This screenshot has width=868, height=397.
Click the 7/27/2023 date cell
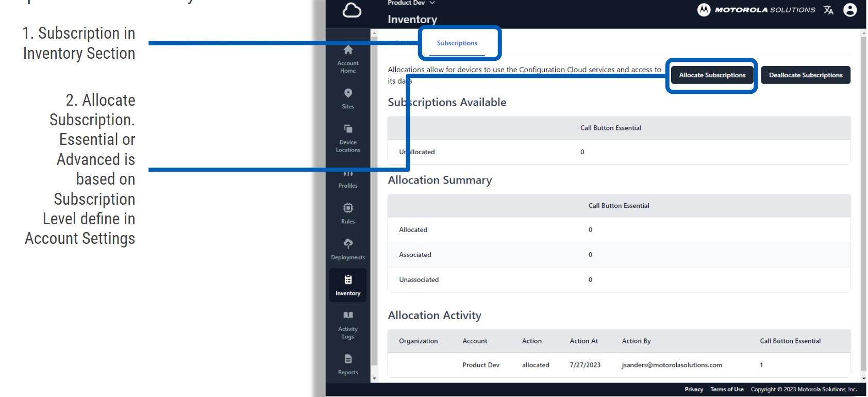click(585, 365)
